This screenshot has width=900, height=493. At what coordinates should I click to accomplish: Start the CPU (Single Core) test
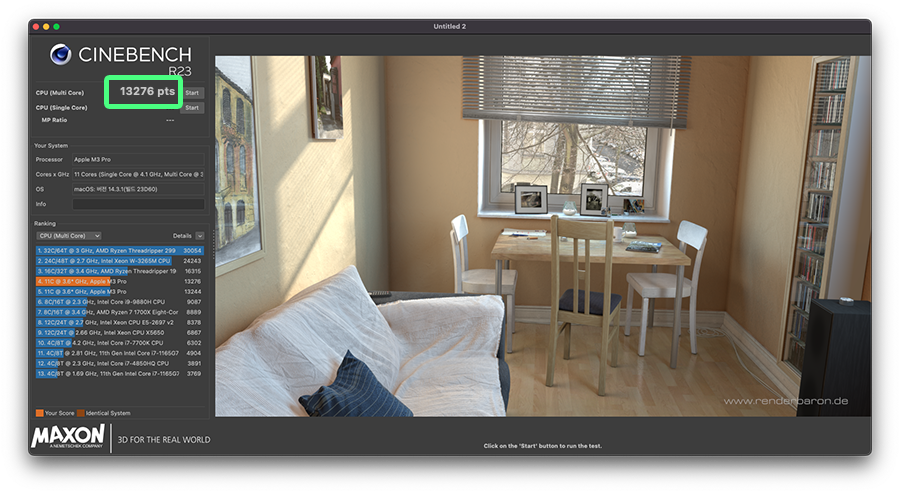pyautogui.click(x=192, y=107)
